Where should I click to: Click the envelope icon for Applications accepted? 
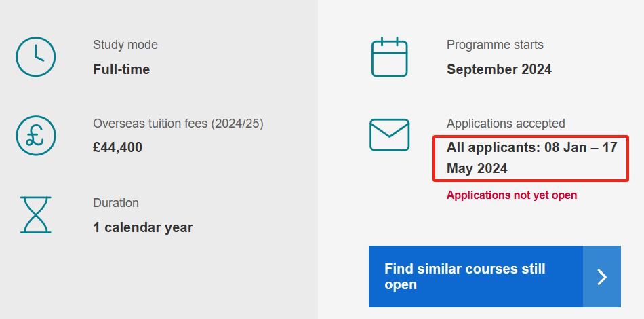(390, 135)
